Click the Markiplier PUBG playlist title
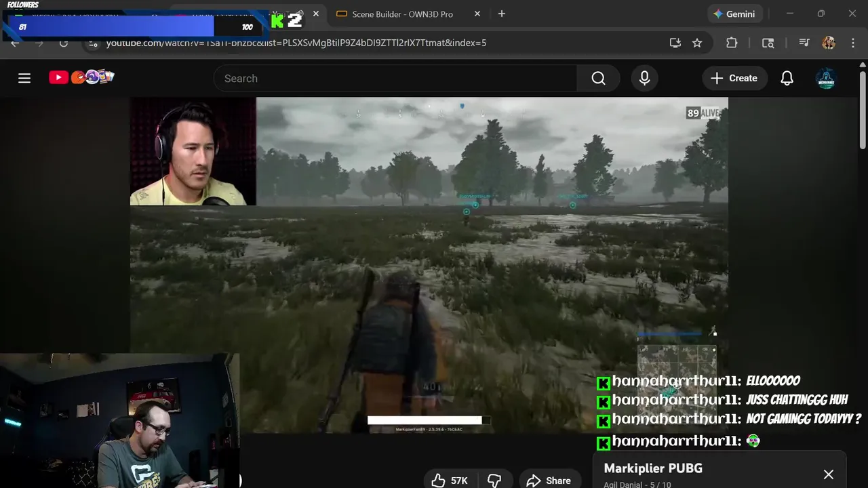Screen dimensions: 868x488 click(x=653, y=468)
